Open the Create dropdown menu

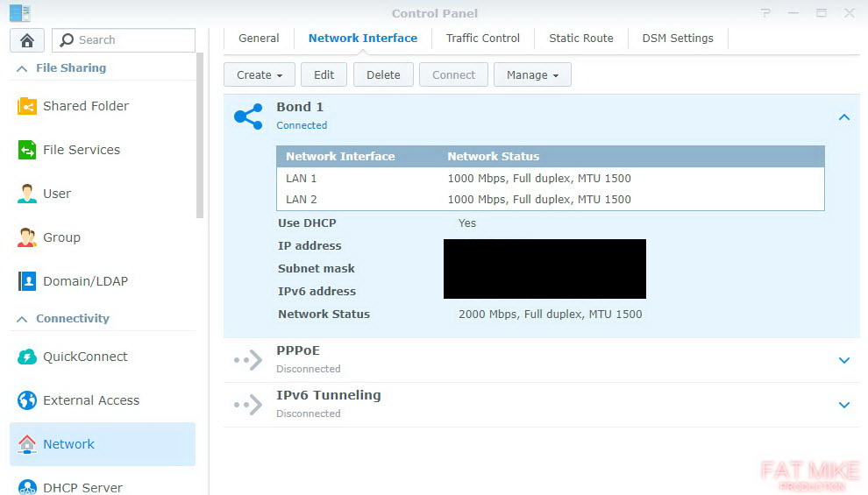[x=259, y=74]
